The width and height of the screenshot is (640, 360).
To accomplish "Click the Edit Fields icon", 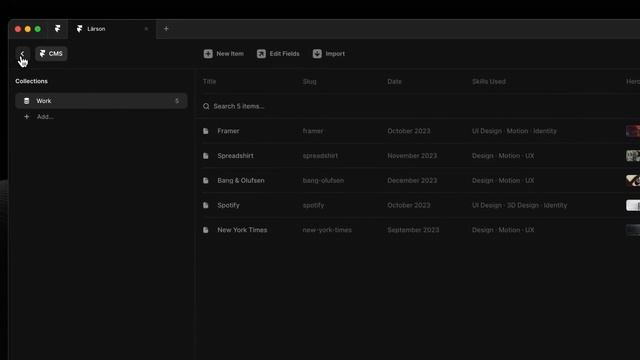I will click(x=261, y=54).
